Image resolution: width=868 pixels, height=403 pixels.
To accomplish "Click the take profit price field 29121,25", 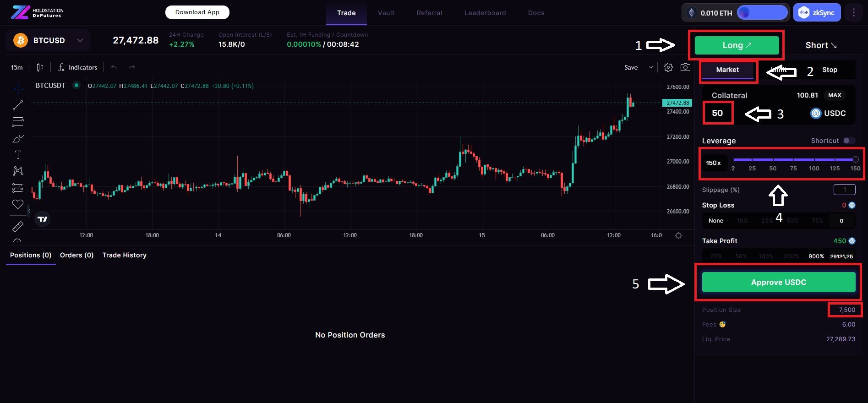I will point(841,256).
